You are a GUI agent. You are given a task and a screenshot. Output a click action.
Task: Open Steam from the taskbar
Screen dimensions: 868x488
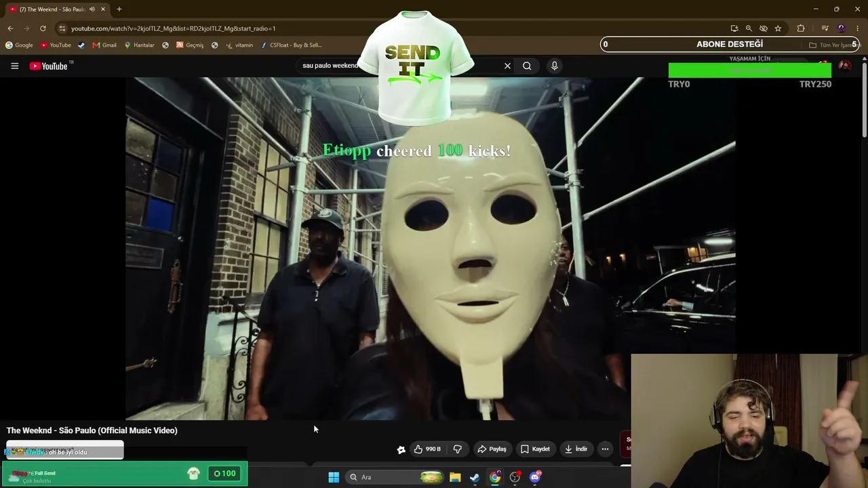[475, 477]
